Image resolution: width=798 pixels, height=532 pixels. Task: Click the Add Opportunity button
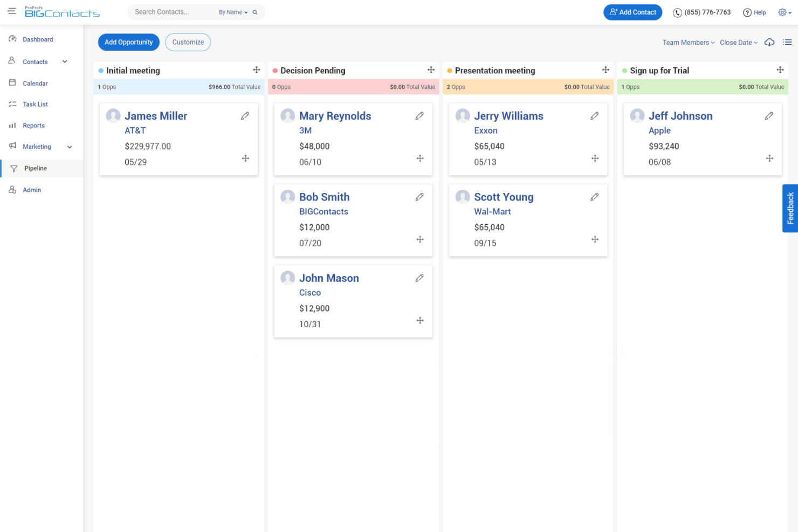tap(129, 42)
